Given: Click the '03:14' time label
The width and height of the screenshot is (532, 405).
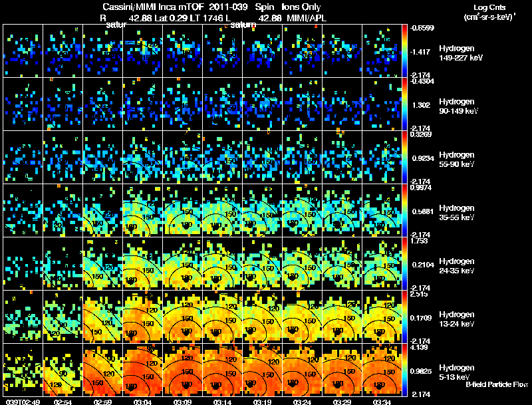Looking at the screenshot, I should (222, 402).
